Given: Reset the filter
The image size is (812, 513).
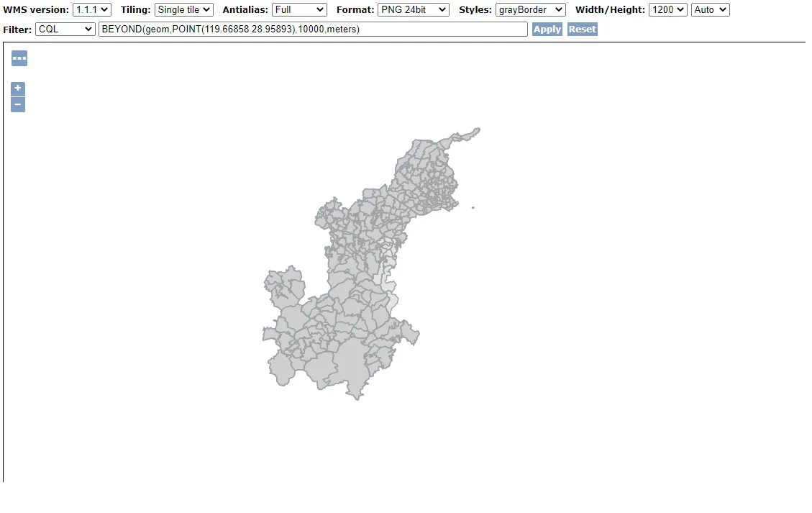Looking at the screenshot, I should coord(582,29).
